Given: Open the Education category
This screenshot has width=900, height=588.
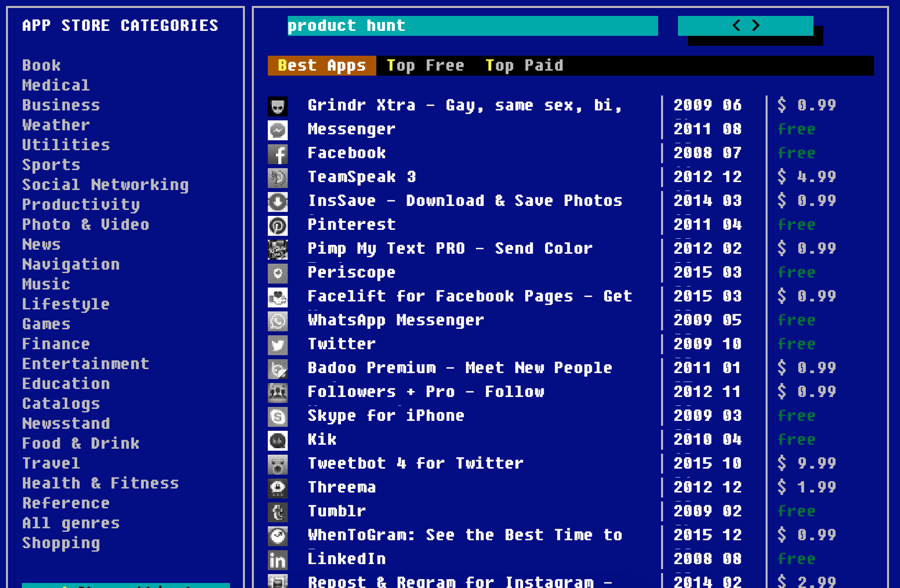Looking at the screenshot, I should tap(66, 384).
